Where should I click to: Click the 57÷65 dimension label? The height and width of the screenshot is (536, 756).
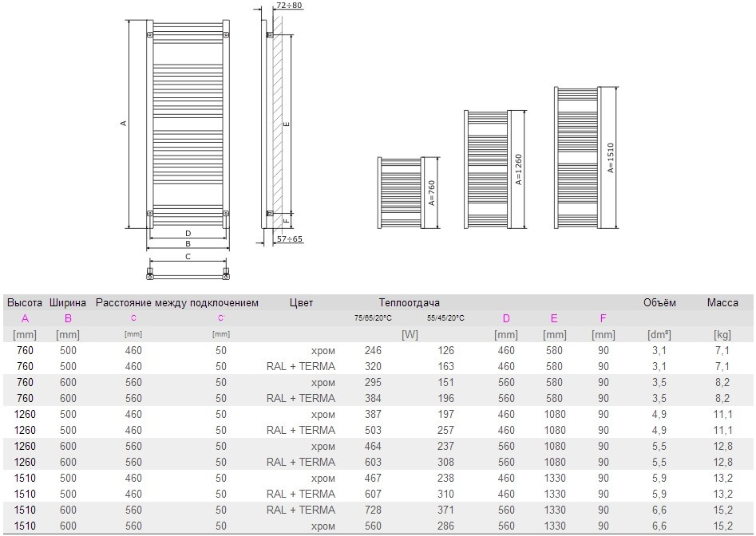pyautogui.click(x=290, y=238)
